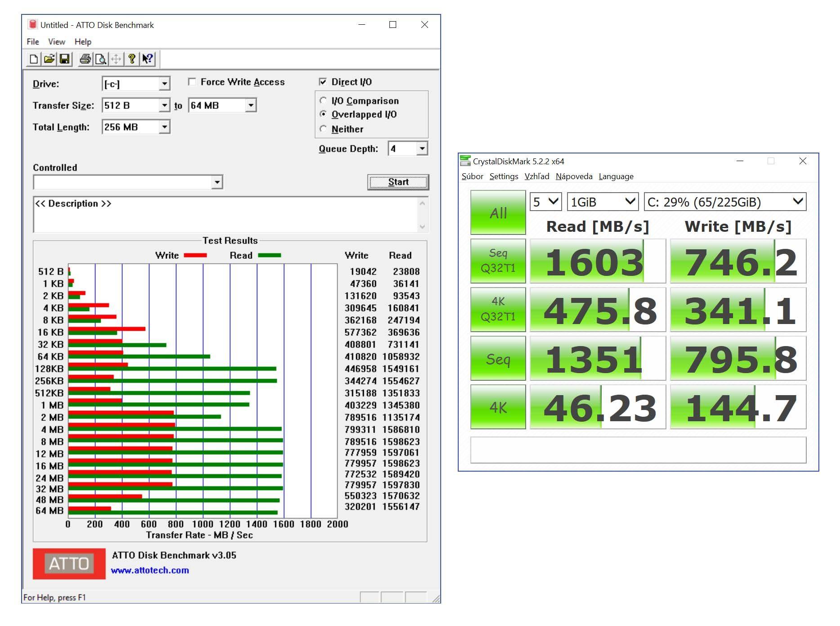Image resolution: width=840 pixels, height=626 pixels.
Task: Click the Description text box
Action: (225, 214)
